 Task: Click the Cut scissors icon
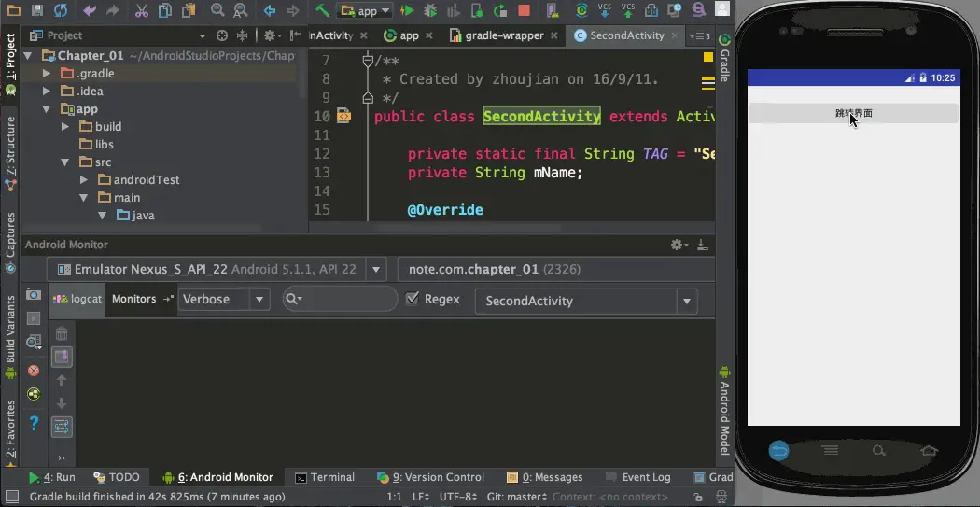[142, 10]
